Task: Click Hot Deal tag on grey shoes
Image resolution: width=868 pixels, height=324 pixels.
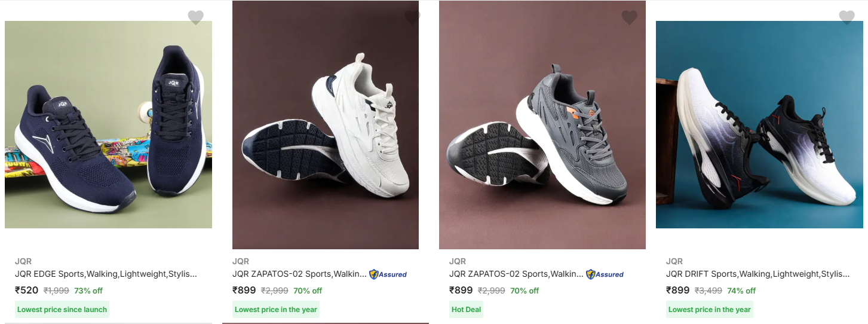Action: (x=466, y=310)
